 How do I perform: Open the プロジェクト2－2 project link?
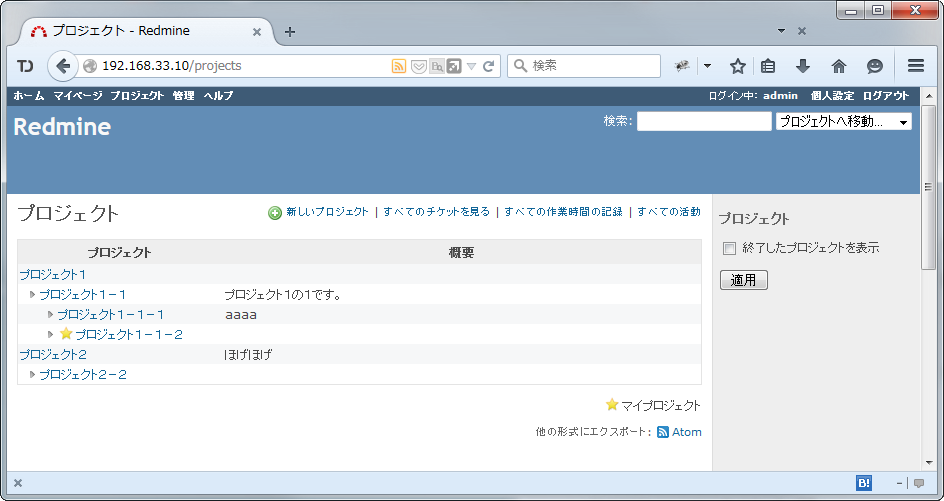[83, 375]
